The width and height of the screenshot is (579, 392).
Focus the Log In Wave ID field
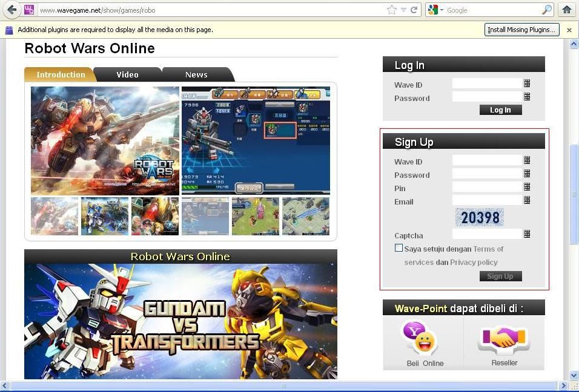point(487,83)
